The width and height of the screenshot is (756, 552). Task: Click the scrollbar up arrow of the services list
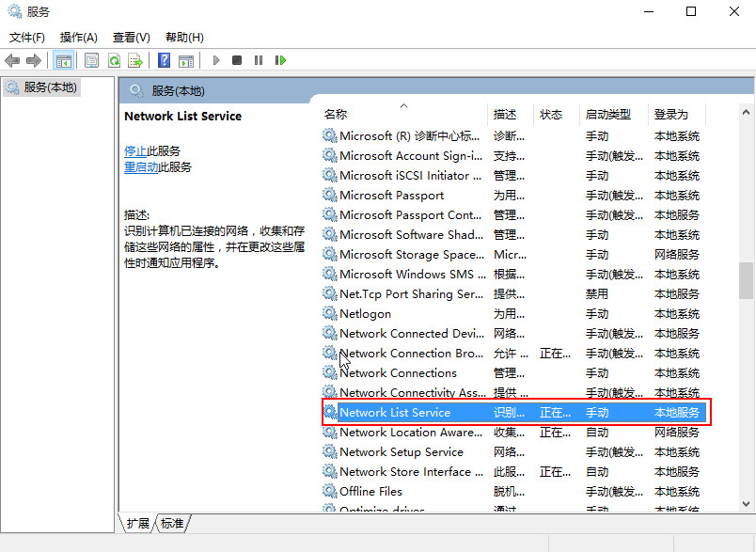746,112
